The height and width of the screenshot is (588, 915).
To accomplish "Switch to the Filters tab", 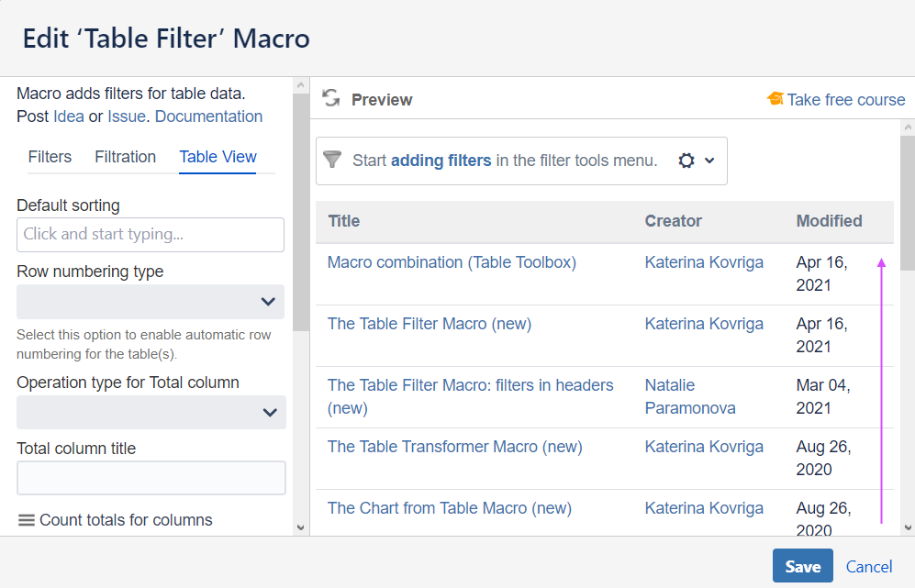I will pos(50,157).
